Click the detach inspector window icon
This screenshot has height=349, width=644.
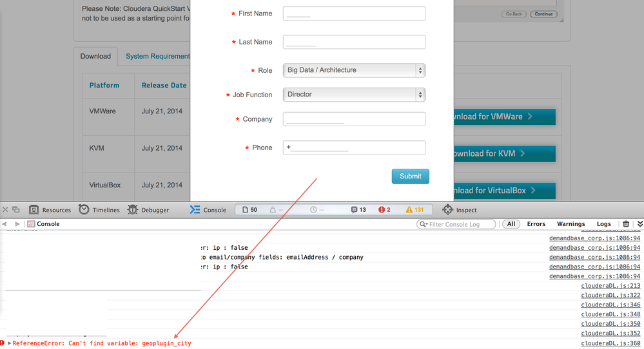tap(16, 209)
